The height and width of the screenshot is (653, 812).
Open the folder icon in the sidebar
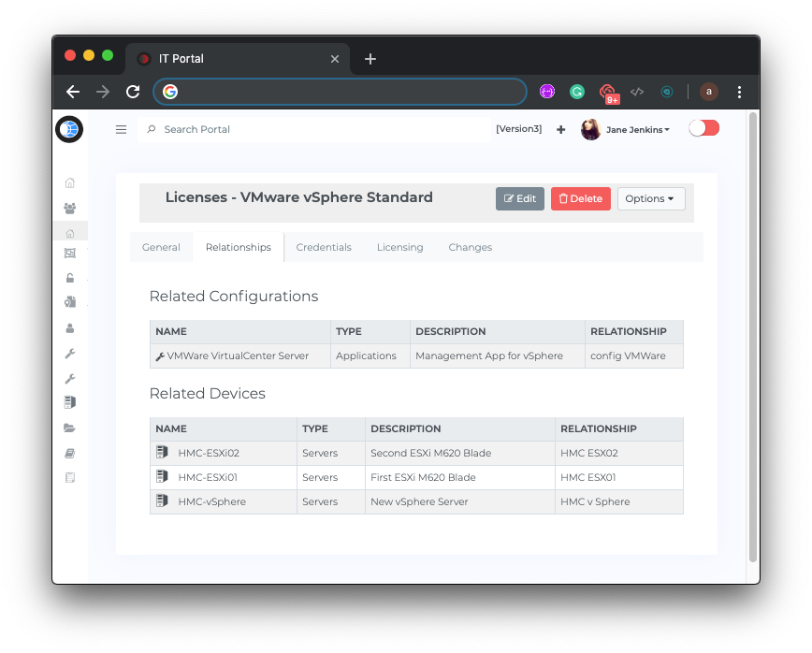69,428
